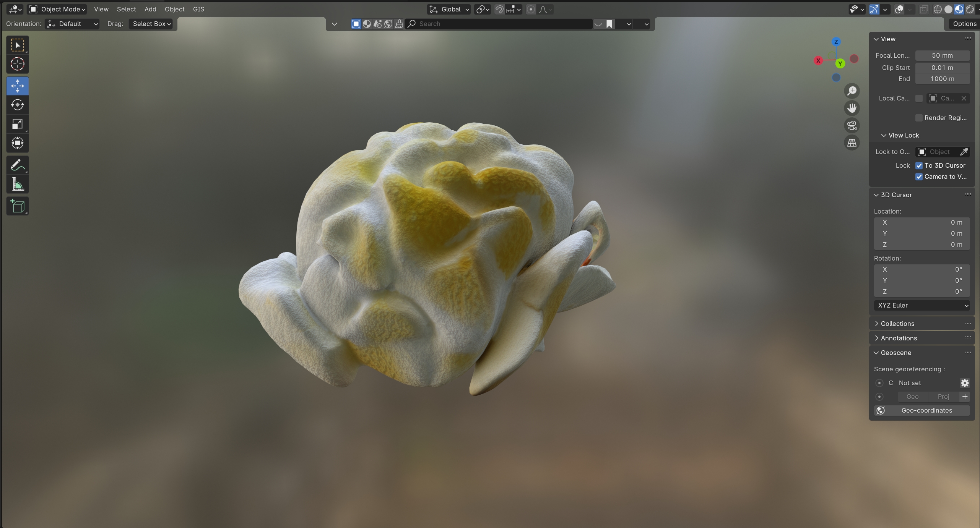Select the 3D Cursor tool
The width and height of the screenshot is (980, 528).
coord(17,64)
